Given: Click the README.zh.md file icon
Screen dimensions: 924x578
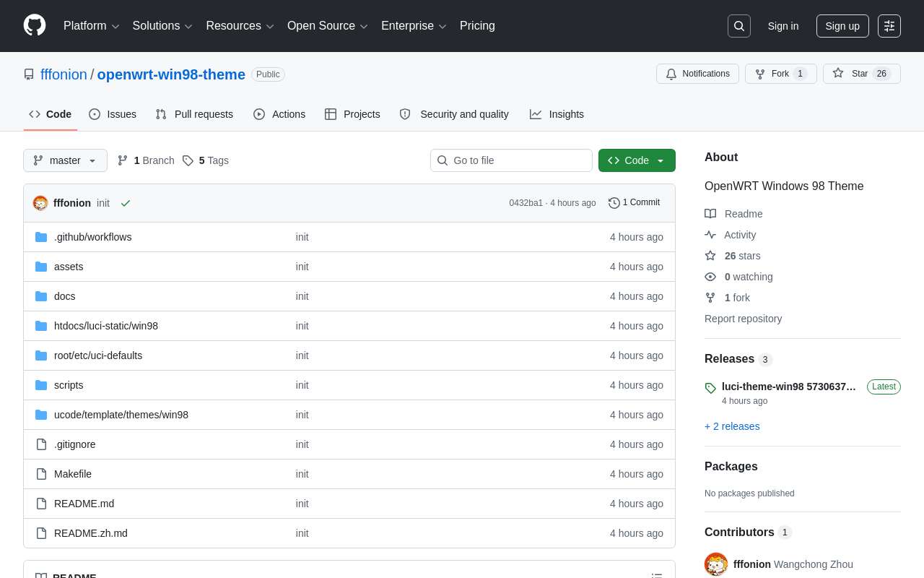Looking at the screenshot, I should coord(41,533).
